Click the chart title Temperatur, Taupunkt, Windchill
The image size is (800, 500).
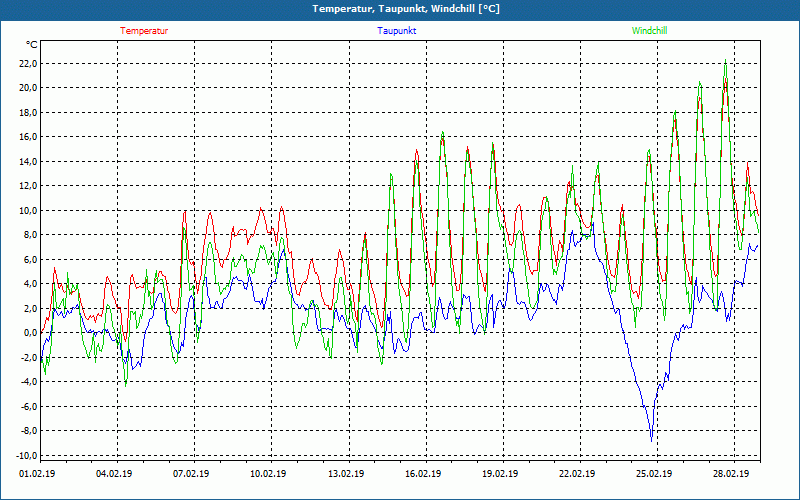click(x=406, y=9)
